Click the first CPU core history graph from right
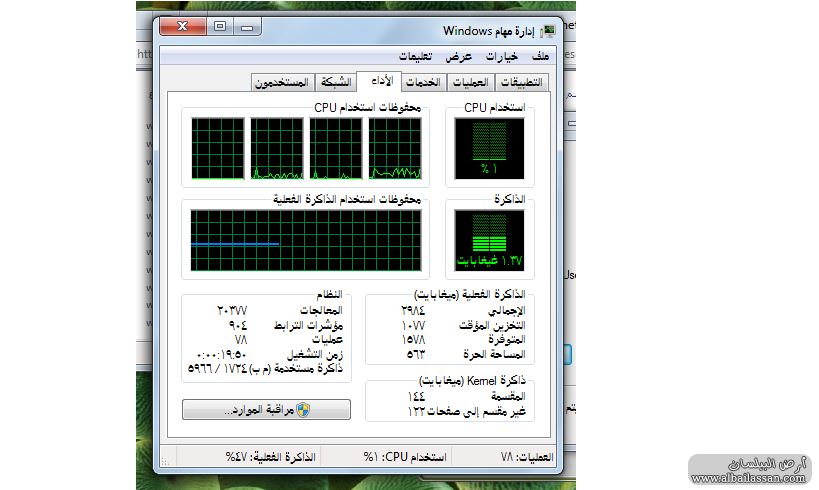This screenshot has width=819, height=490. tap(395, 148)
